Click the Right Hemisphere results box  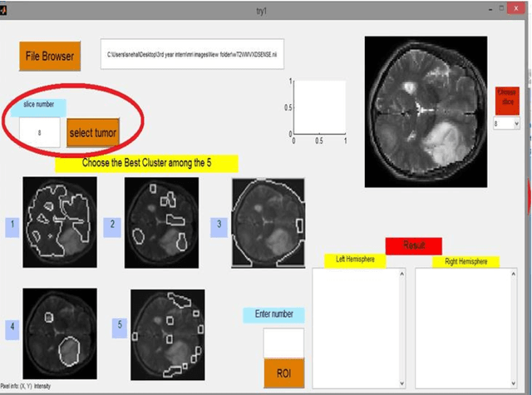point(463,328)
